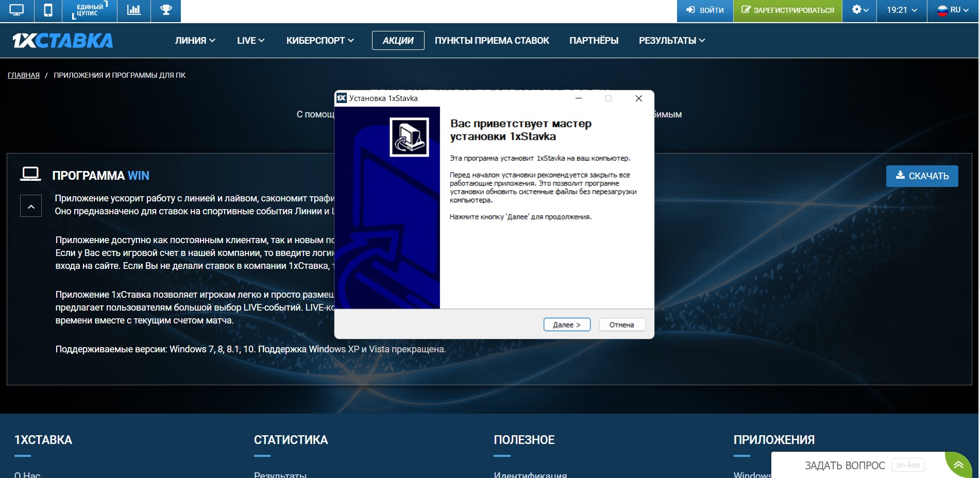Click the on-line status badge
This screenshot has height=478, width=980.
pyautogui.click(x=908, y=465)
